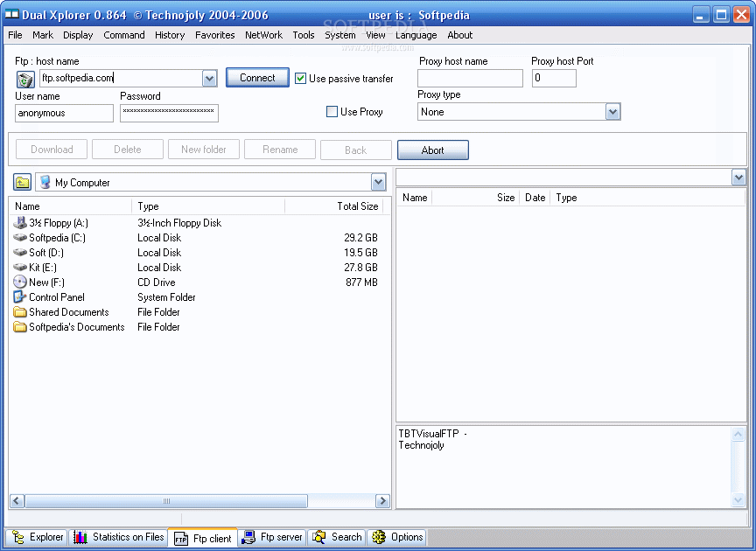Select the Softpedia (C:) drive icon
756x551 pixels.
coord(20,238)
